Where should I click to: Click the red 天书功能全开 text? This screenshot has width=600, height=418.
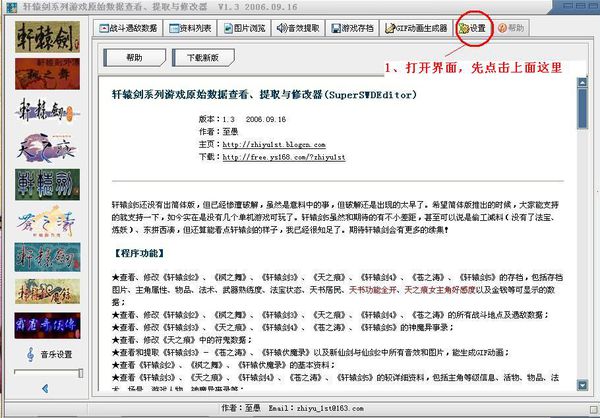pyautogui.click(x=373, y=290)
